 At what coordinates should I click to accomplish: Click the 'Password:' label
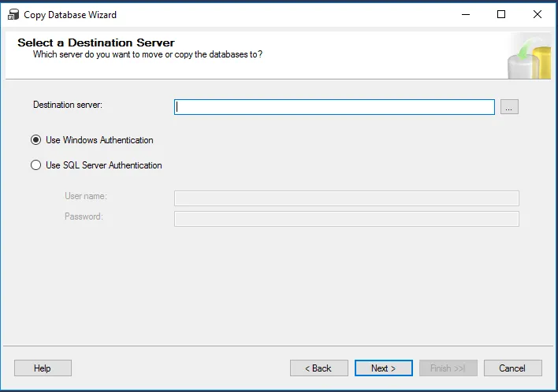point(84,216)
